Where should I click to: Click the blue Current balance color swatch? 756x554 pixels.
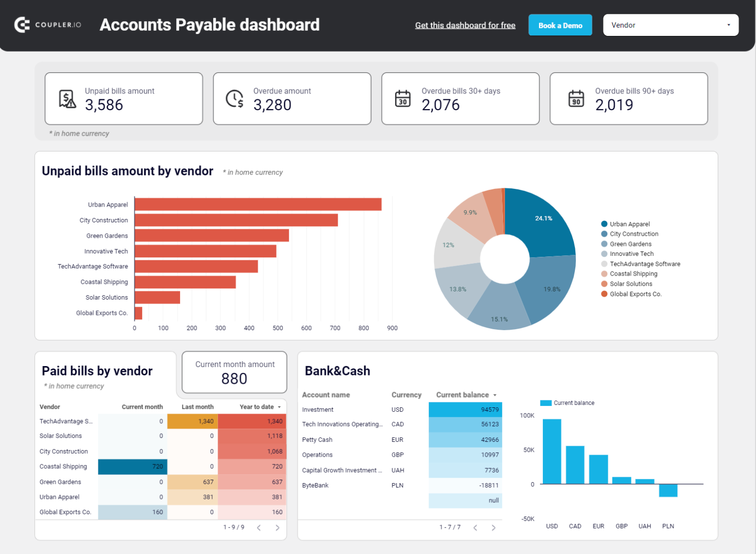point(545,402)
